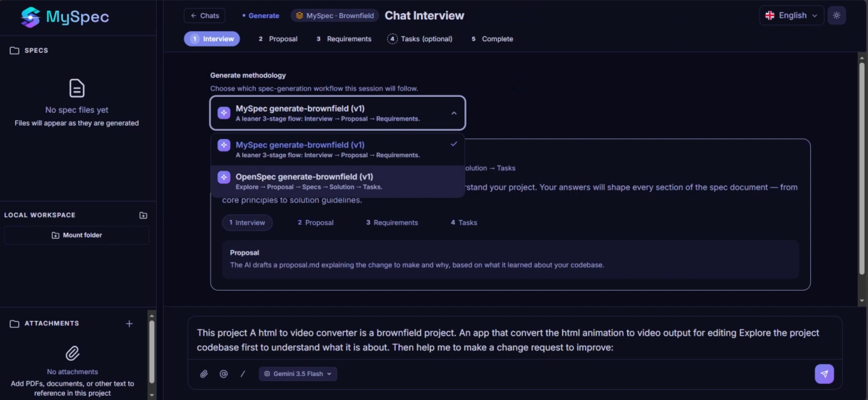Collapse the Generate methodology combo box
The width and height of the screenshot is (868, 400).
click(338, 113)
